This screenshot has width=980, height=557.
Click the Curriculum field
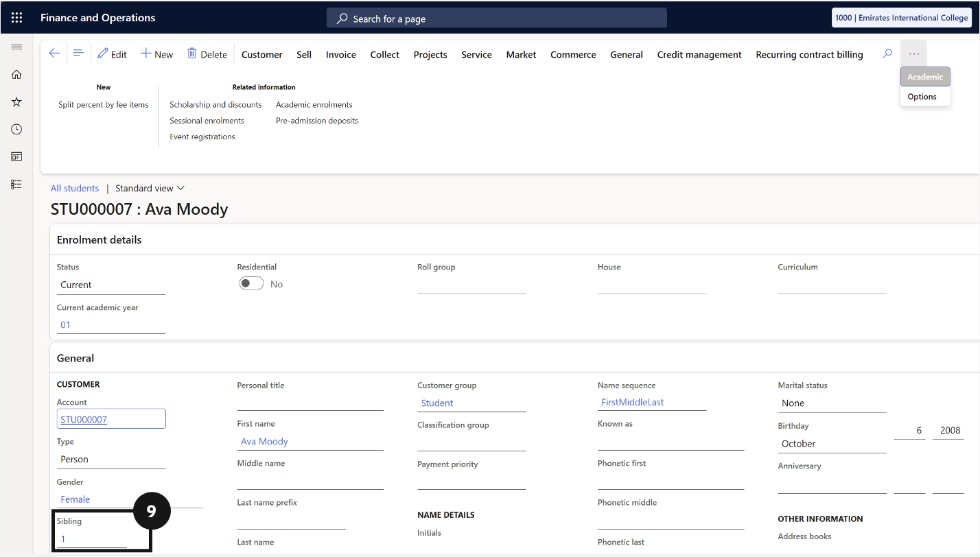point(832,285)
